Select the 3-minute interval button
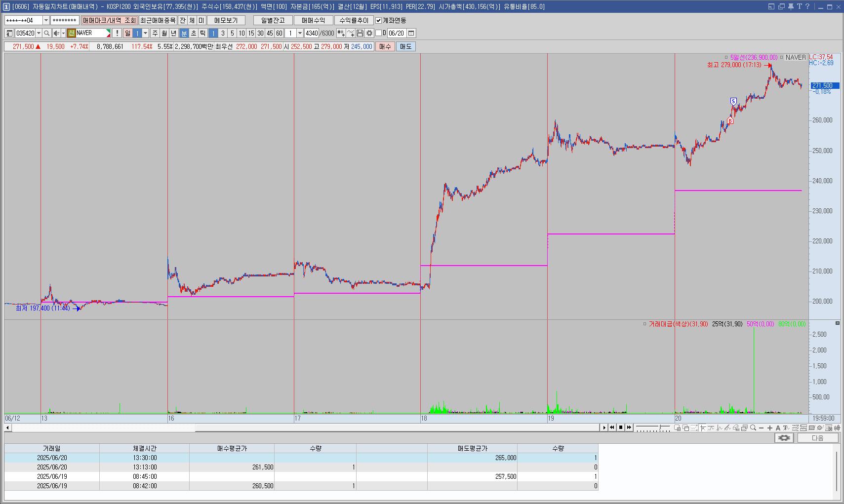Screen dimensions: 844x504 tap(223, 33)
